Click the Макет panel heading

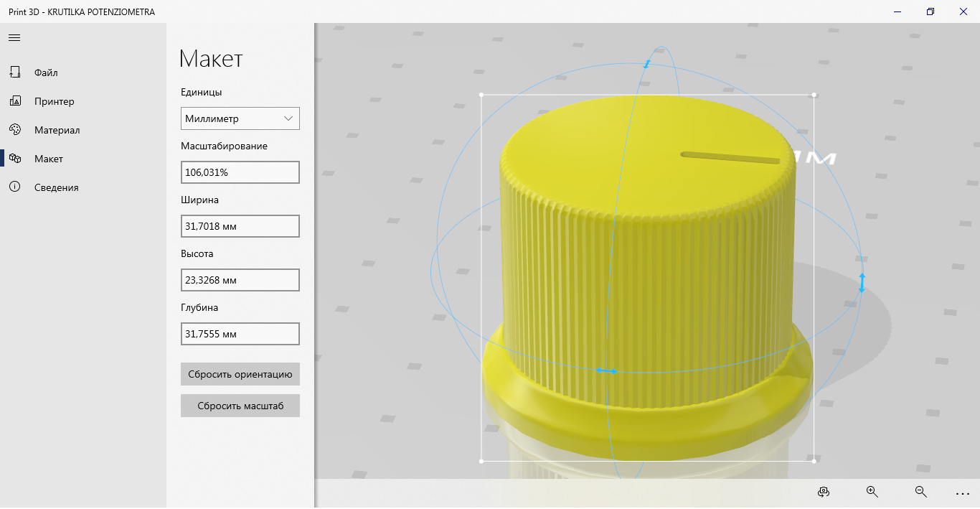pyautogui.click(x=211, y=59)
